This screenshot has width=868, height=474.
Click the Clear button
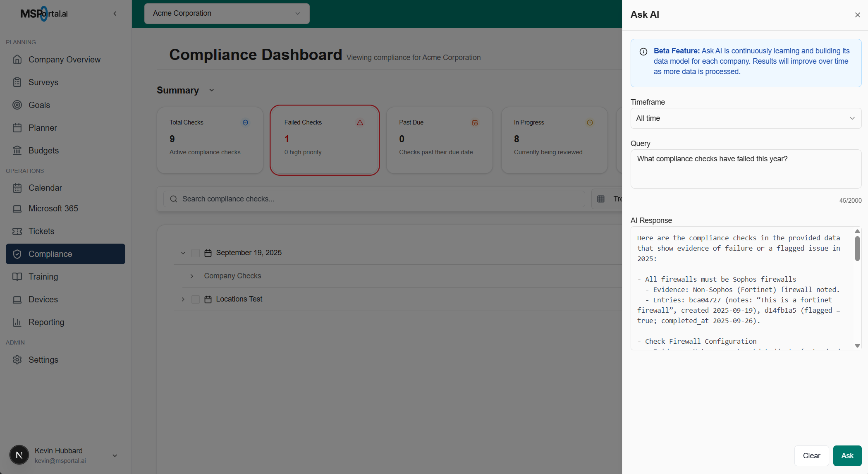pos(811,455)
